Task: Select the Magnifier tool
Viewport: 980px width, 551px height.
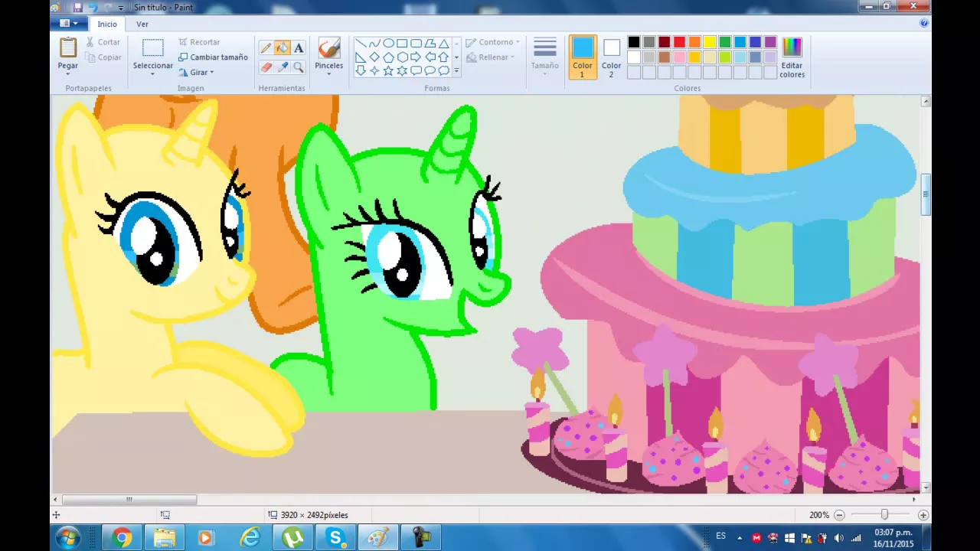Action: point(299,67)
